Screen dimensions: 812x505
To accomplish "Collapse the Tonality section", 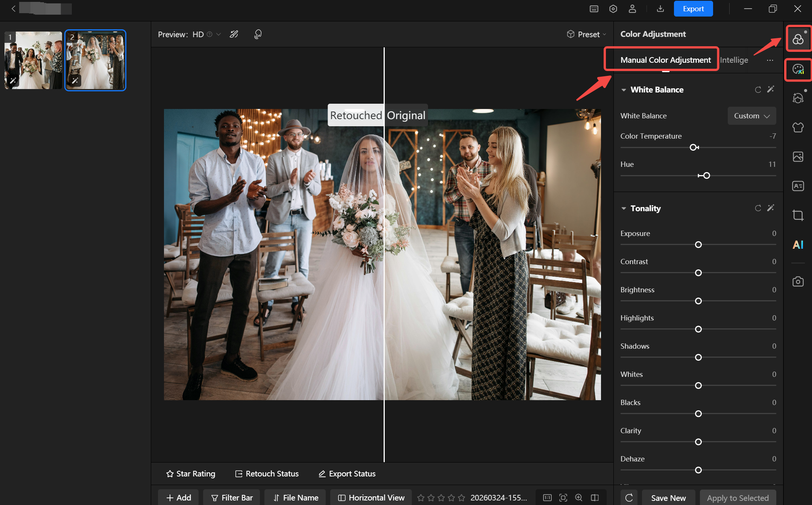I will (x=624, y=208).
